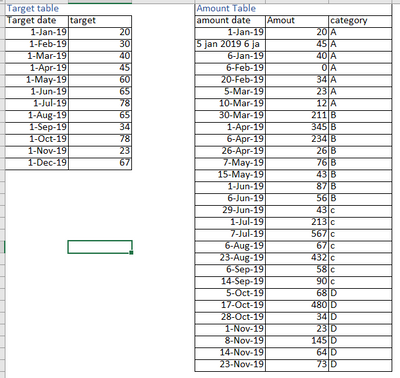Click the "Target table" title cell
Screen dimensions: 400x378
point(37,9)
